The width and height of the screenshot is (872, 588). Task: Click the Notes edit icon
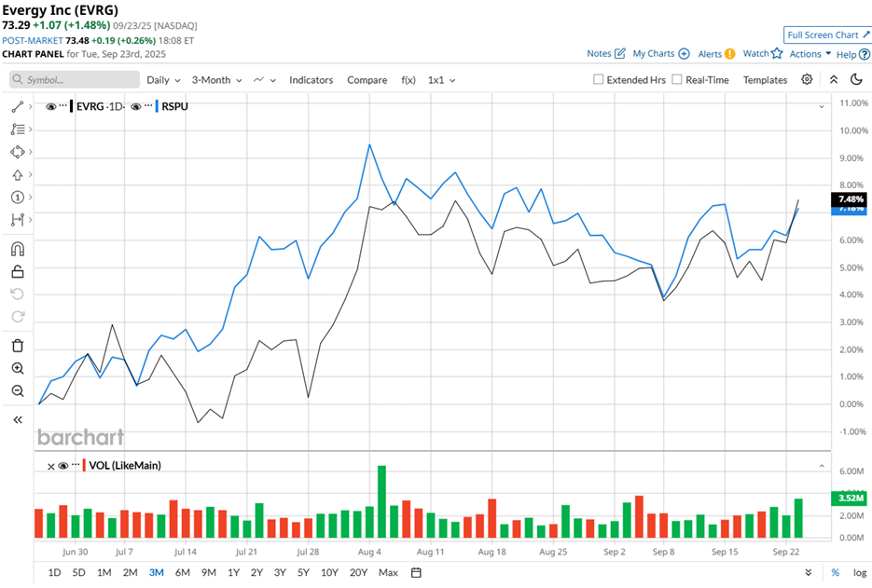point(620,53)
